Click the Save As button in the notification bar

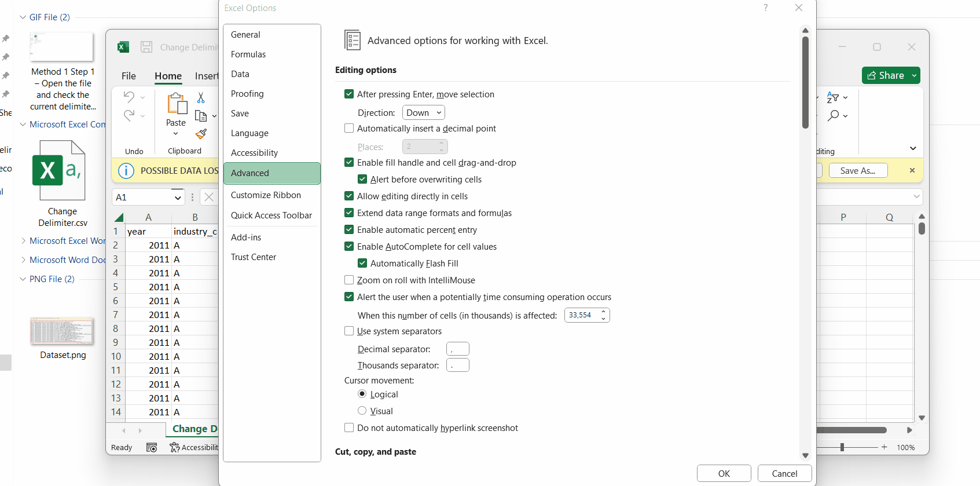[x=858, y=170]
